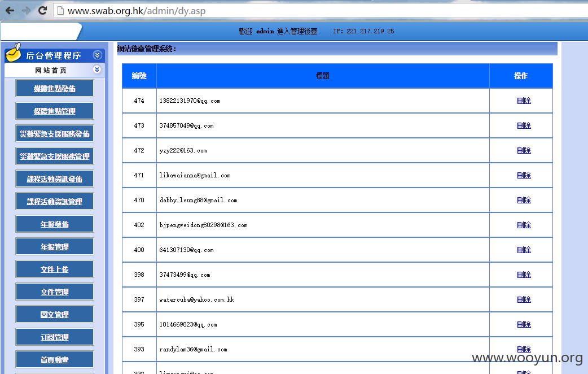Delete row 474 via its 刪除 link
588x374 pixels.
(524, 101)
